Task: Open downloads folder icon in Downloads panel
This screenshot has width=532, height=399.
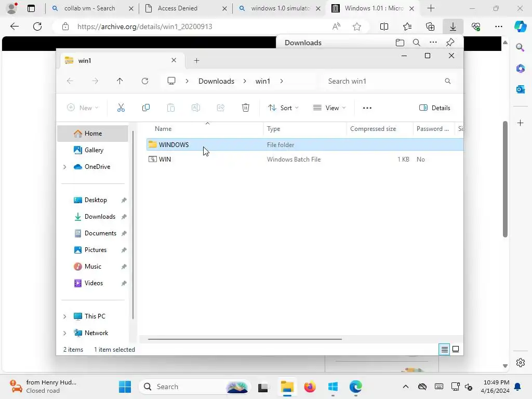Action: 400,43
